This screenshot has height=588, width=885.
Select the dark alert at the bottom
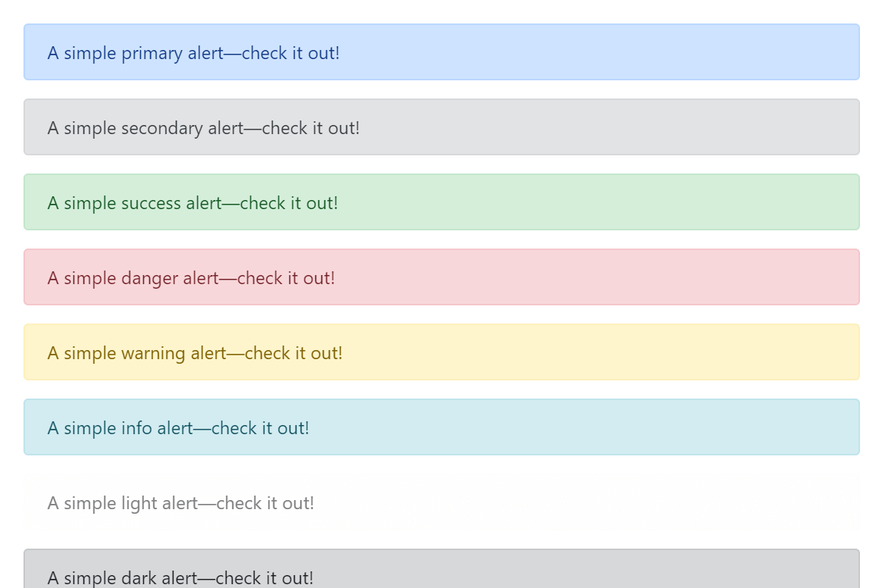[x=442, y=572]
